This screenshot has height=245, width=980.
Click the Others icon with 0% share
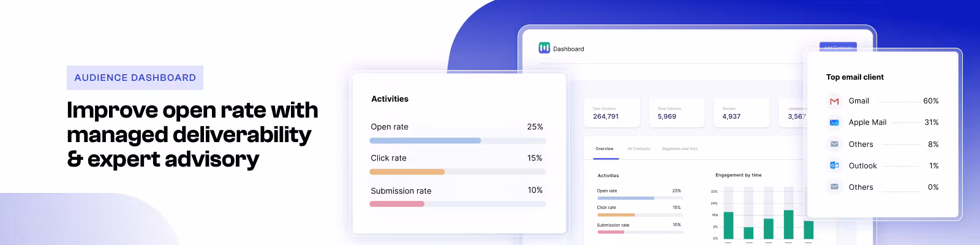pos(834,187)
